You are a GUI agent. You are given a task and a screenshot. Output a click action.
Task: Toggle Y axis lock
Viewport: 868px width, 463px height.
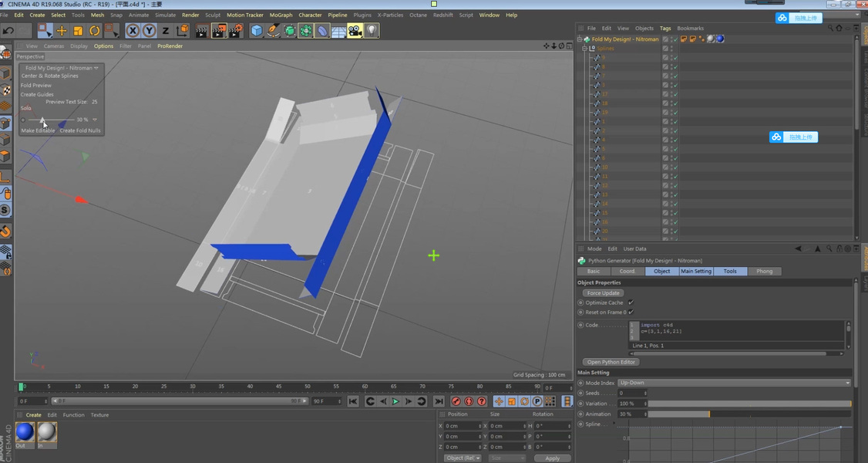click(149, 31)
